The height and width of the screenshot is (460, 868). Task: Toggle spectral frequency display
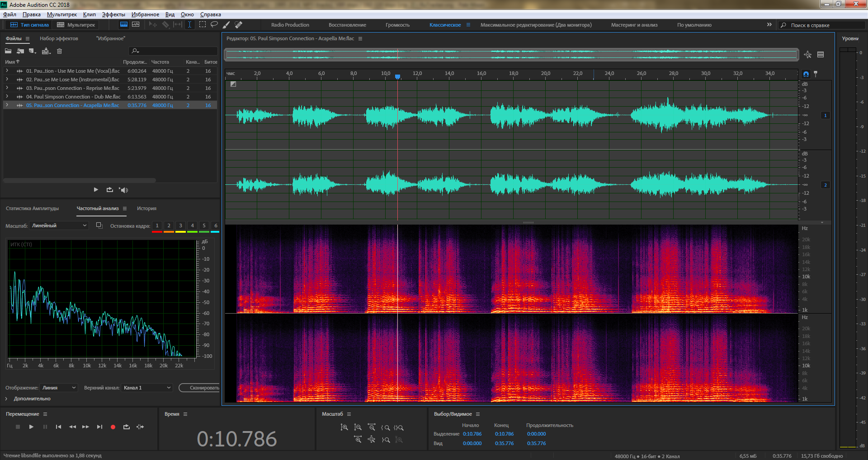tap(124, 25)
